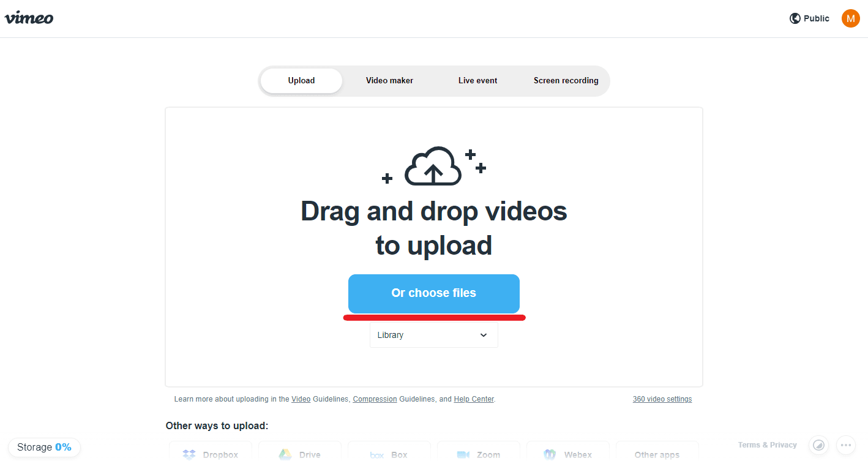Click the Terms & Privacy link
868x461 pixels.
[768, 445]
